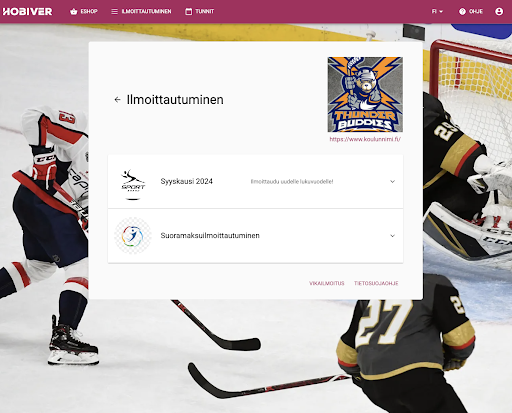Click the Syyskausi 2024 row title

[x=186, y=181]
